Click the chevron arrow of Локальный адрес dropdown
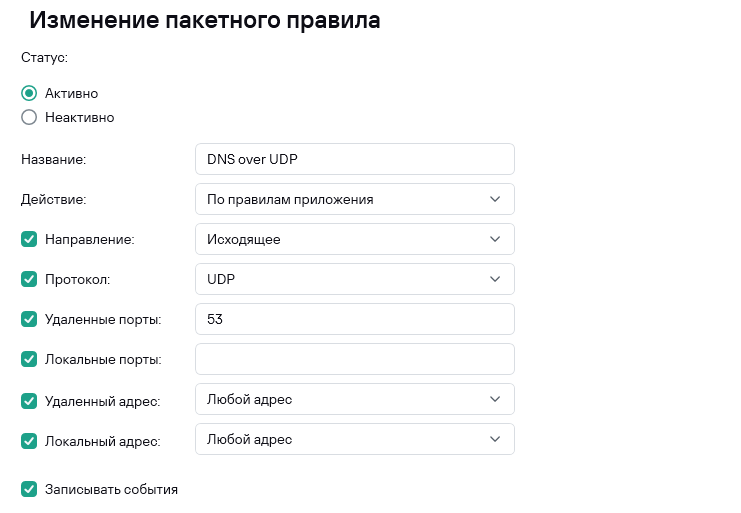 coord(495,439)
